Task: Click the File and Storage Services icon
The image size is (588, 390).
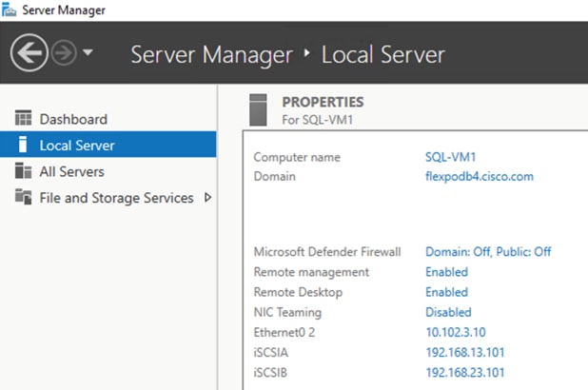Action: click(23, 197)
